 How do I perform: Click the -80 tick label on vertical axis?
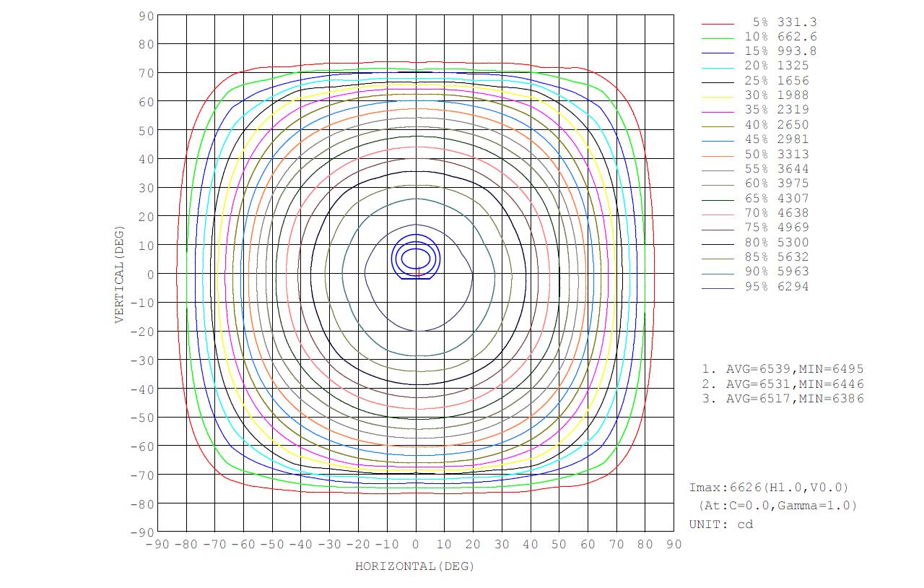142,504
